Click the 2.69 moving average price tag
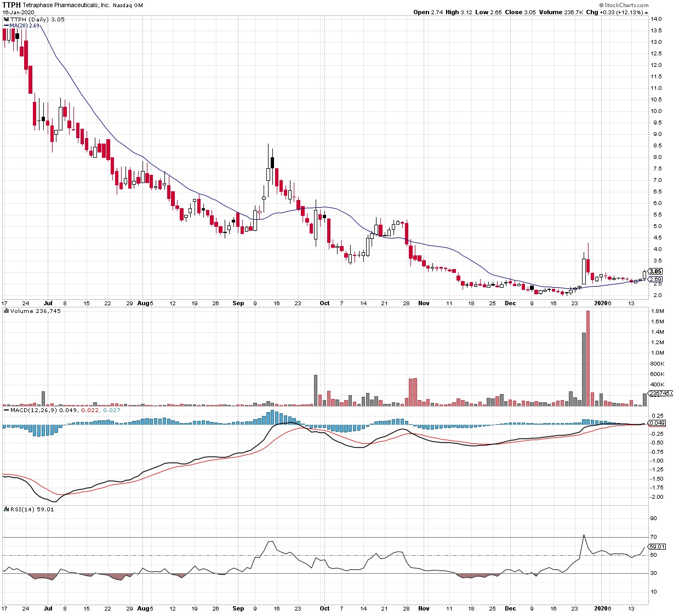 (x=655, y=280)
